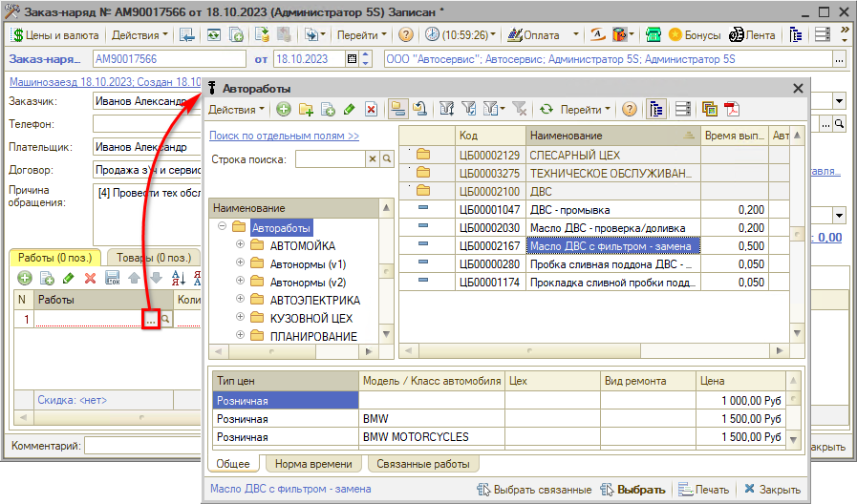Open Перейти menu in order toolbar
This screenshot has width=857, height=504.
362,35
